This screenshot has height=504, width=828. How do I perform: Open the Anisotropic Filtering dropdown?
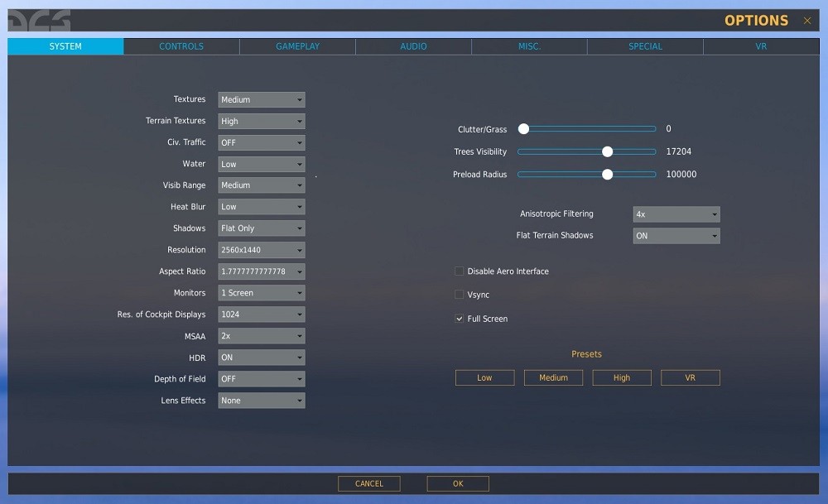[676, 214]
